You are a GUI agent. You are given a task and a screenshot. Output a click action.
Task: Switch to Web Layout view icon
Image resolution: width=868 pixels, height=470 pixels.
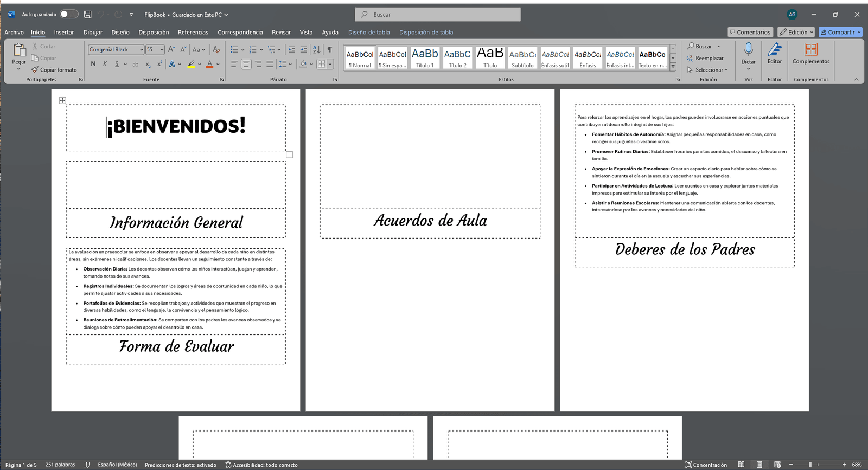[x=777, y=465]
